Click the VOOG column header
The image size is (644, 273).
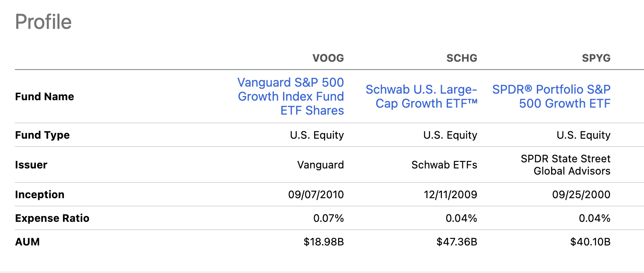click(328, 58)
